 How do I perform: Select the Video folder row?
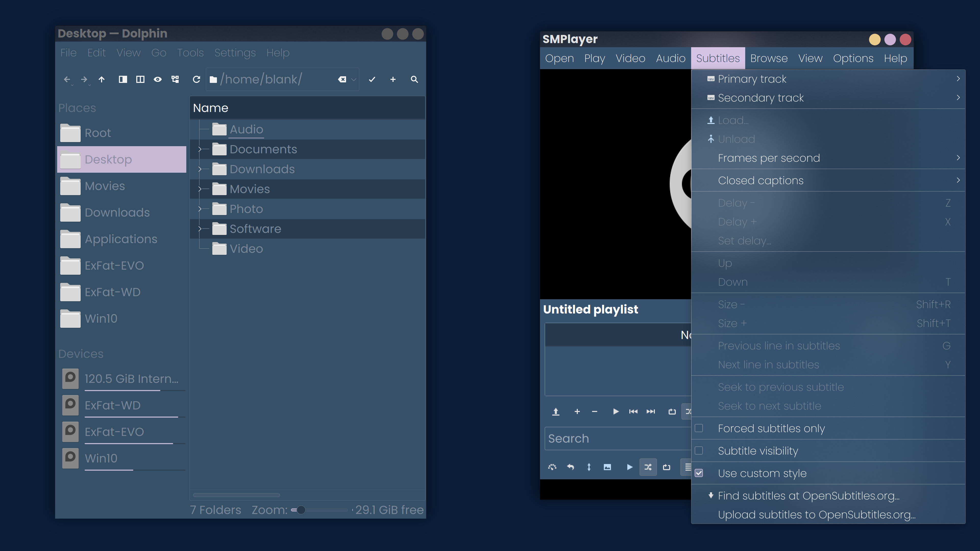pyautogui.click(x=307, y=249)
